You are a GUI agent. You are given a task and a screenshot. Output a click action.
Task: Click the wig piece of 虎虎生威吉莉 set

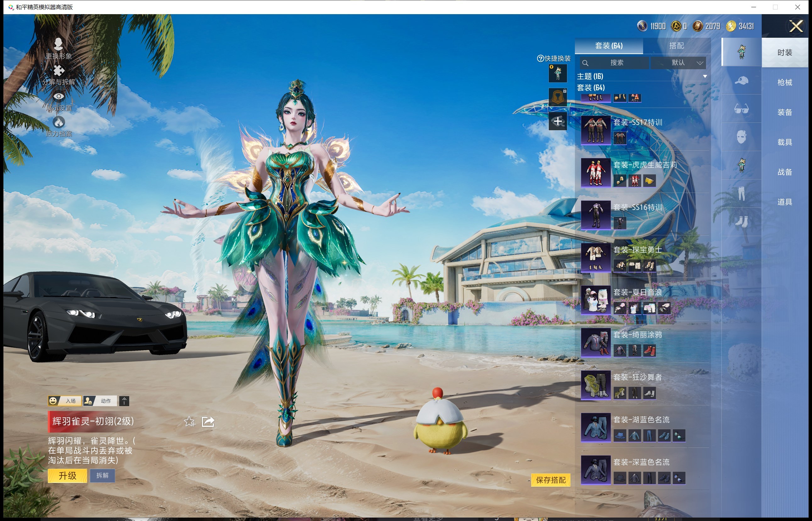tap(620, 181)
